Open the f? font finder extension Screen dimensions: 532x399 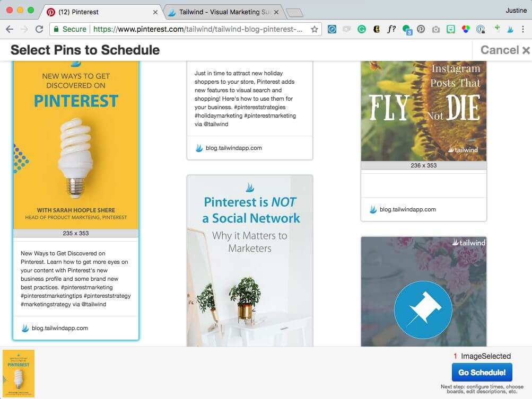[x=391, y=29]
